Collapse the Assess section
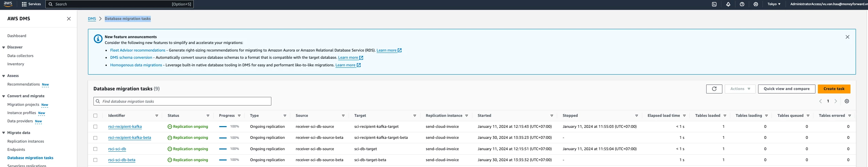The width and height of the screenshot is (868, 167). pyautogui.click(x=3, y=76)
